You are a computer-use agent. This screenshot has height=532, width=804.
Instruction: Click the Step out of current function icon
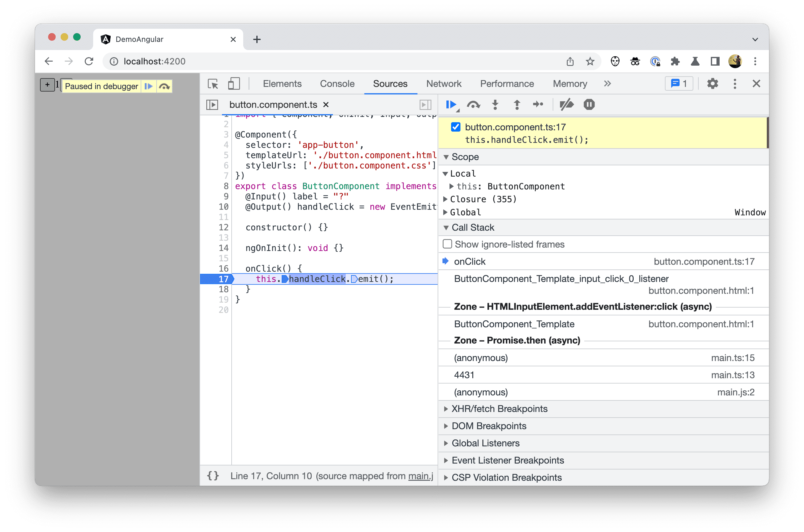(x=516, y=105)
